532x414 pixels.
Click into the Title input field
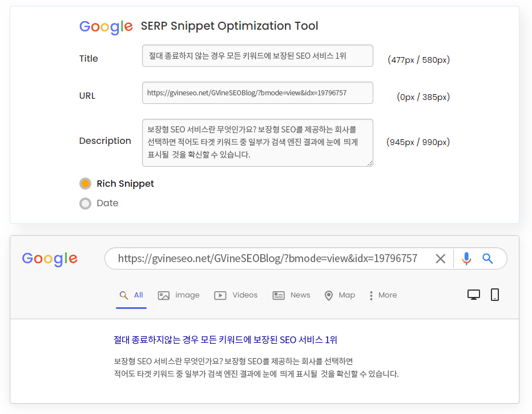[257, 55]
